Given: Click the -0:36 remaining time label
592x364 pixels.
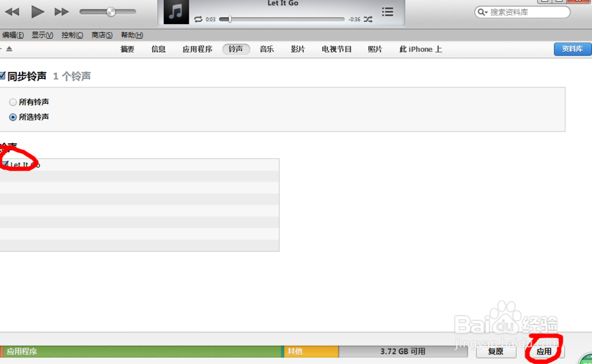Looking at the screenshot, I should point(354,20).
